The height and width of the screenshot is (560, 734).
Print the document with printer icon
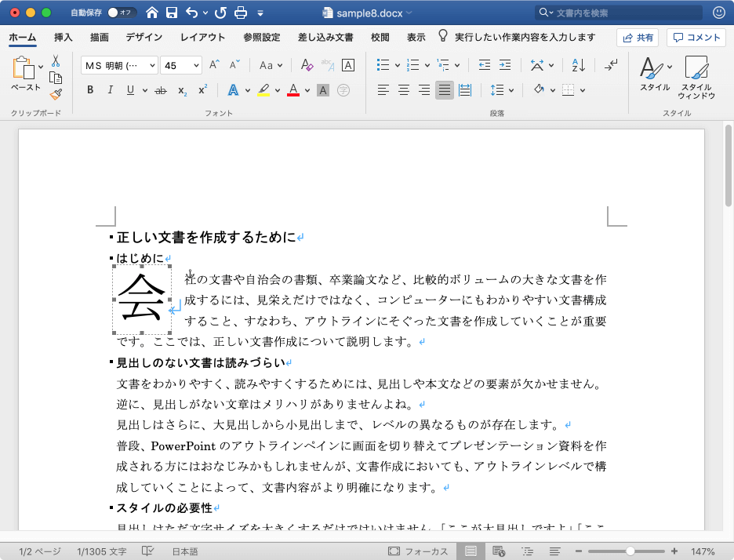(x=241, y=13)
